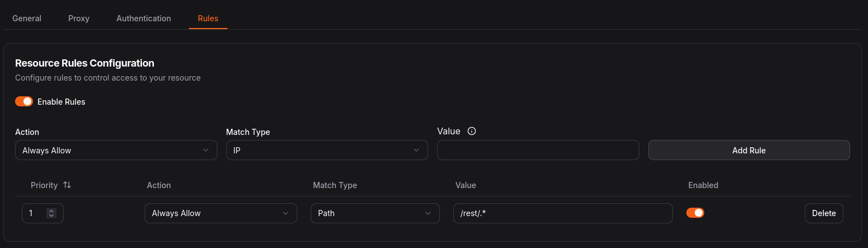Delete the /rest/.* rule
Viewport: 868px width, 248px height.
pos(824,213)
